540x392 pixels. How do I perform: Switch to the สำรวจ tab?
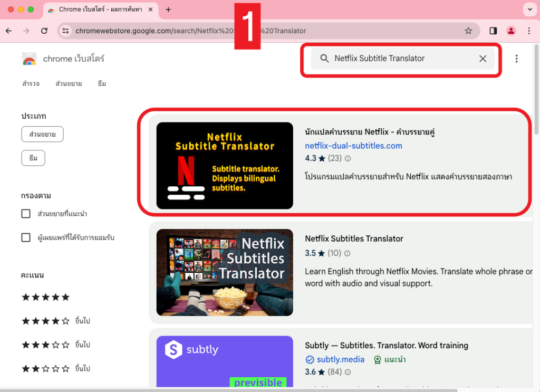(x=30, y=83)
